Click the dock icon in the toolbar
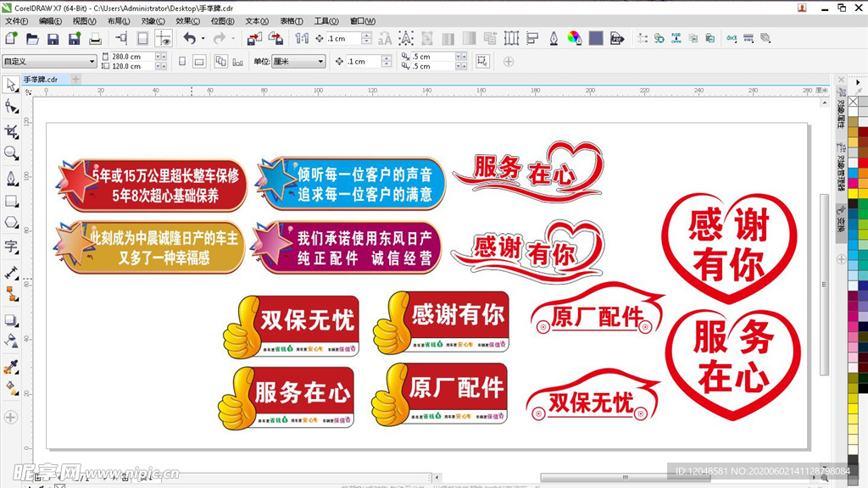 click(732, 38)
